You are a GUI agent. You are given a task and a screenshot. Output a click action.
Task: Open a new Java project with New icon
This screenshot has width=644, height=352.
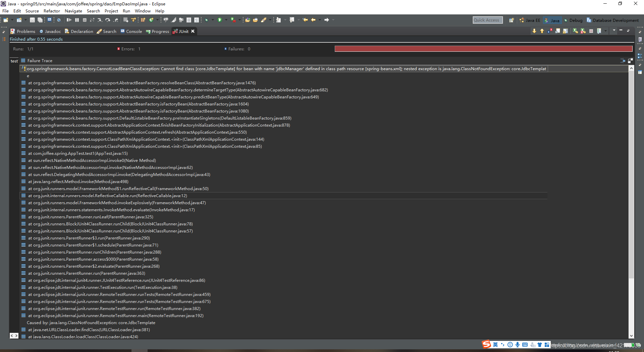point(5,20)
